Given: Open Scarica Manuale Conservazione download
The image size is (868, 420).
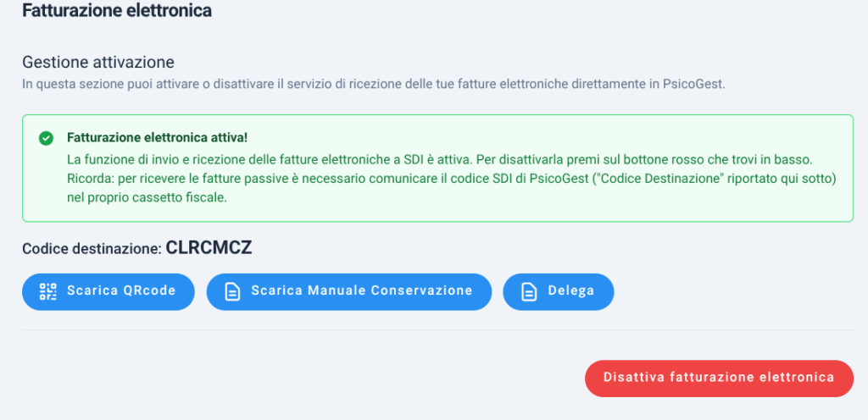Looking at the screenshot, I should (x=348, y=292).
